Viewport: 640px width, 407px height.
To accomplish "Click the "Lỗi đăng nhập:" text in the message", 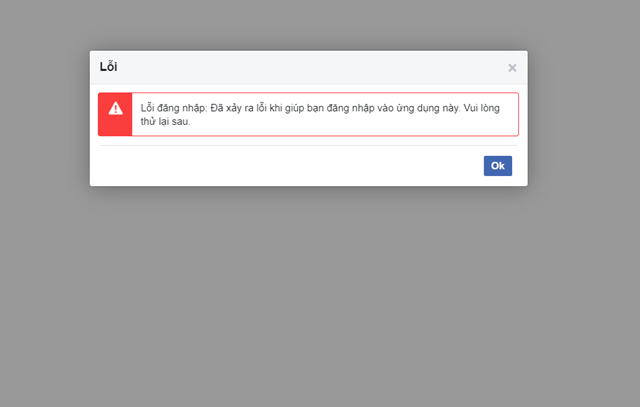I will (173, 107).
